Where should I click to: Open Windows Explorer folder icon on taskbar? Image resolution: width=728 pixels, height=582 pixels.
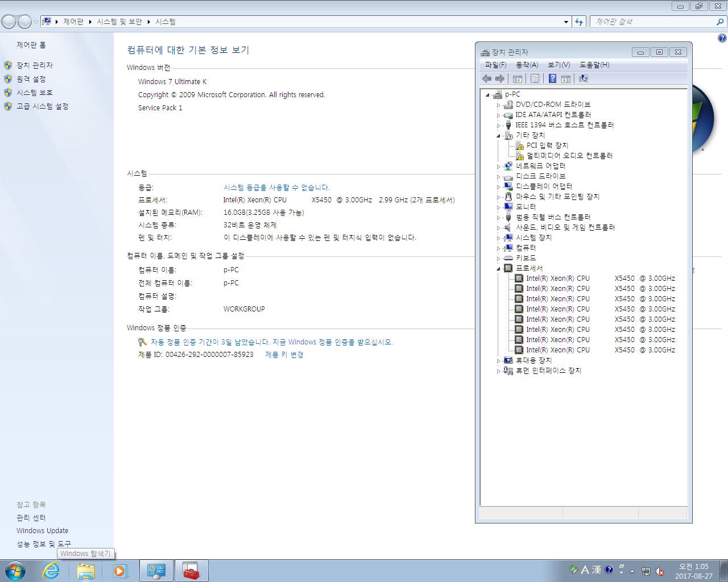click(86, 571)
